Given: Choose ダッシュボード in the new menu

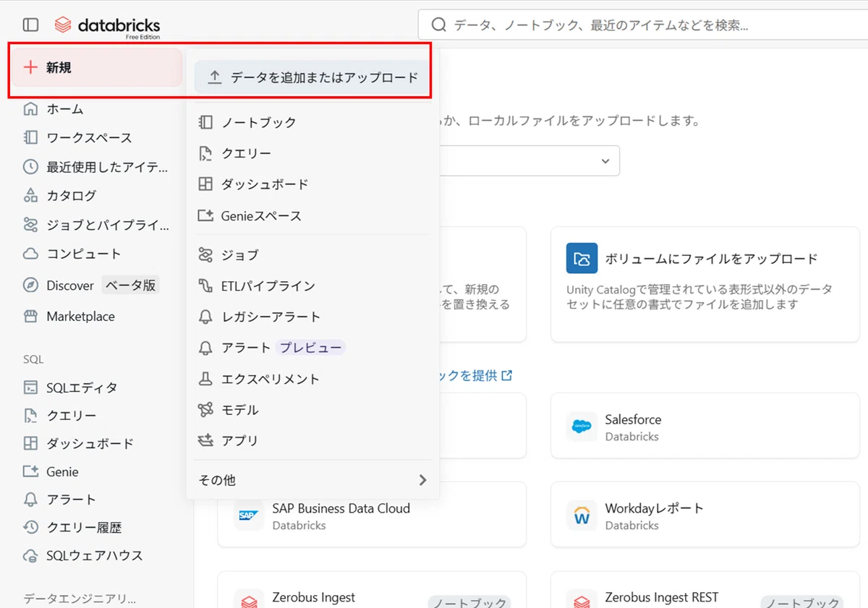Looking at the screenshot, I should pos(313,184).
